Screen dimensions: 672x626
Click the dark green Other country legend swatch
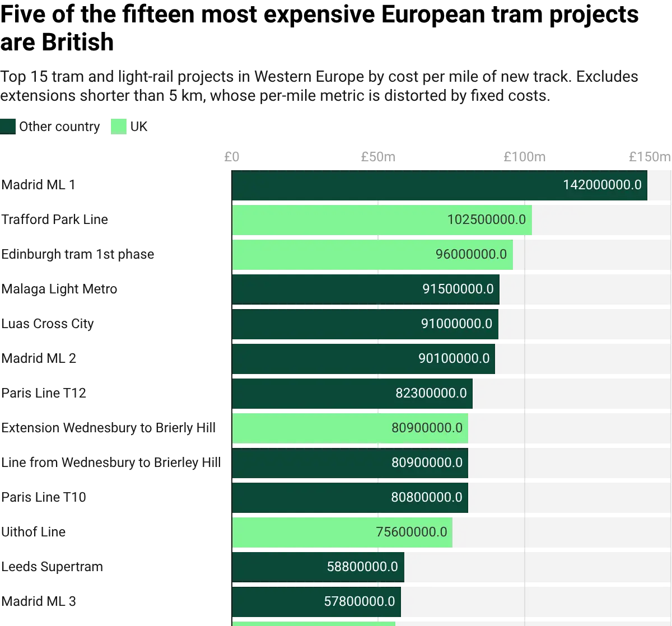(x=8, y=127)
